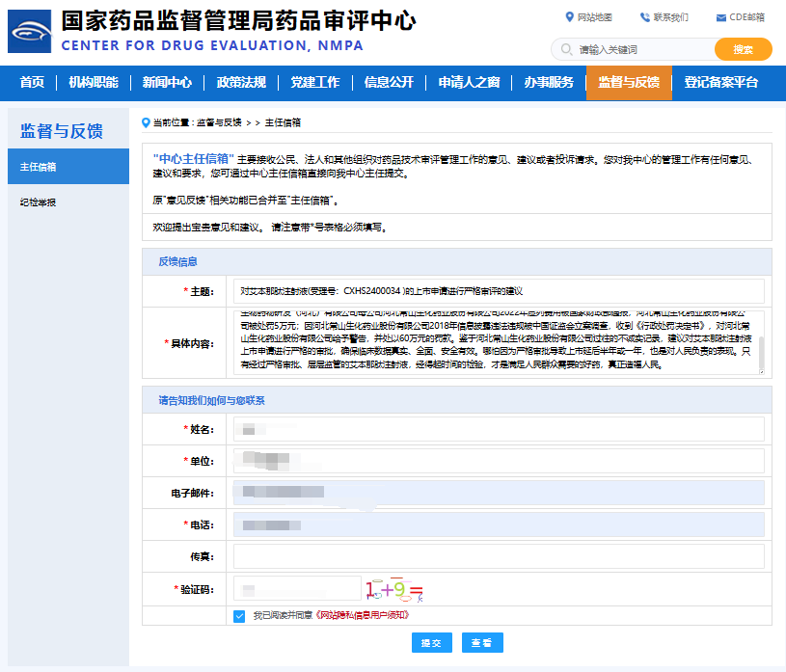
Task: Click the captcha image to refresh
Action: click(393, 588)
